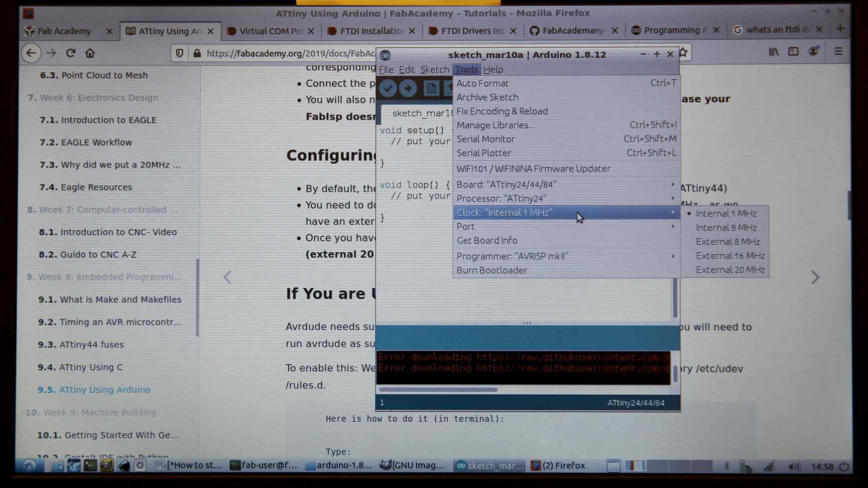Image resolution: width=868 pixels, height=488 pixels.
Task: Click the network signal icon in tray
Action: (769, 467)
